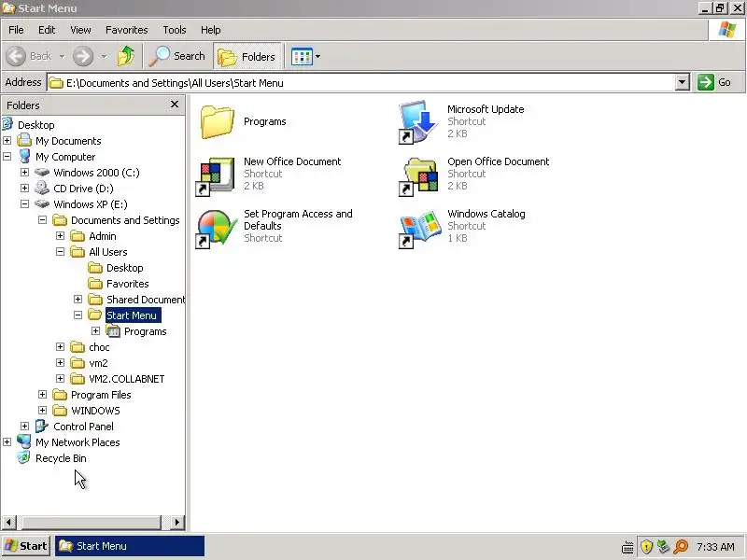
Task: Select the Recycle Bin tree icon
Action: point(24,457)
